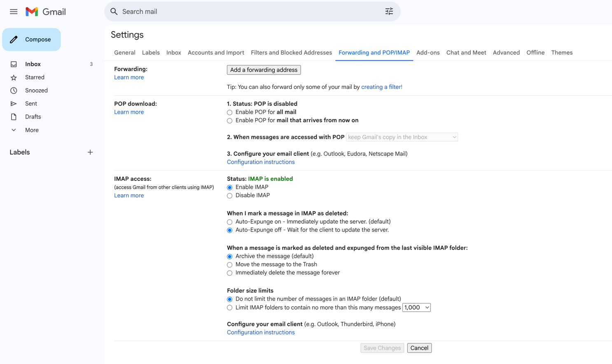612x364 pixels.
Task: Click Add a forwarding address button
Action: pos(264,70)
